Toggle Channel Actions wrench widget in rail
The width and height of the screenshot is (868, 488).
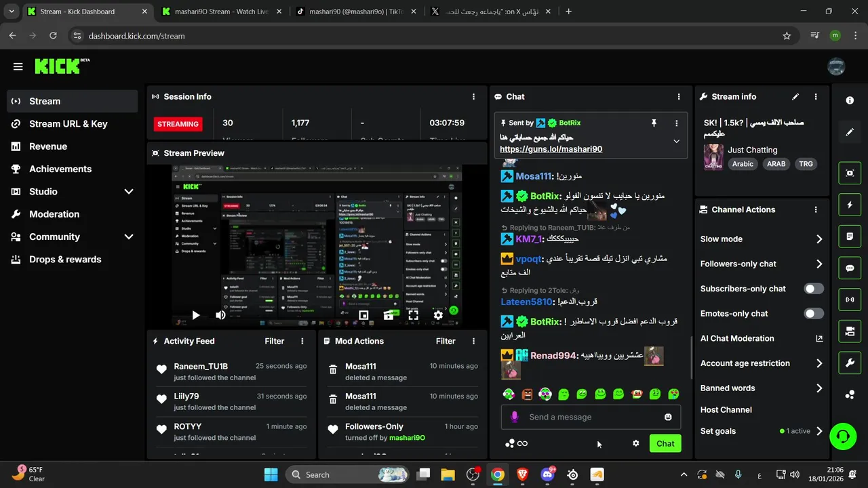(850, 363)
